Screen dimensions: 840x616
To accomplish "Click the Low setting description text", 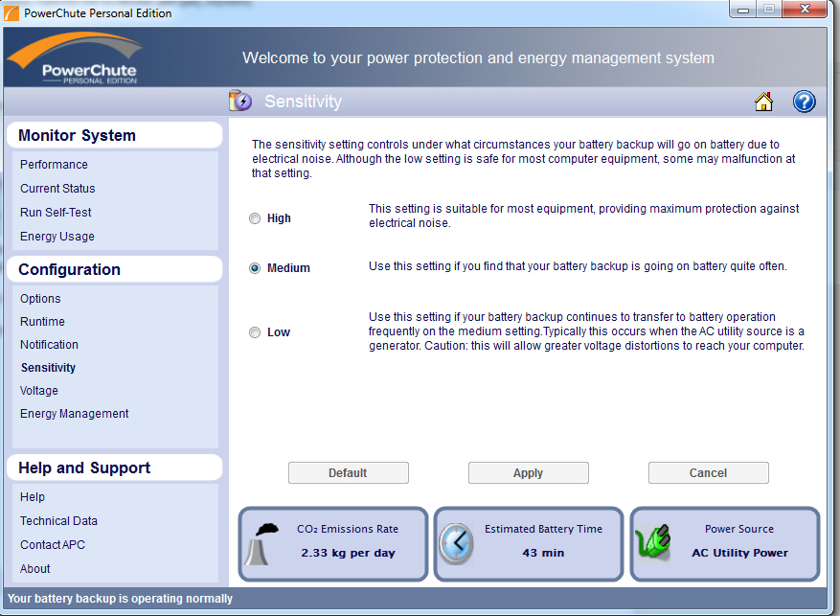I will [x=586, y=331].
